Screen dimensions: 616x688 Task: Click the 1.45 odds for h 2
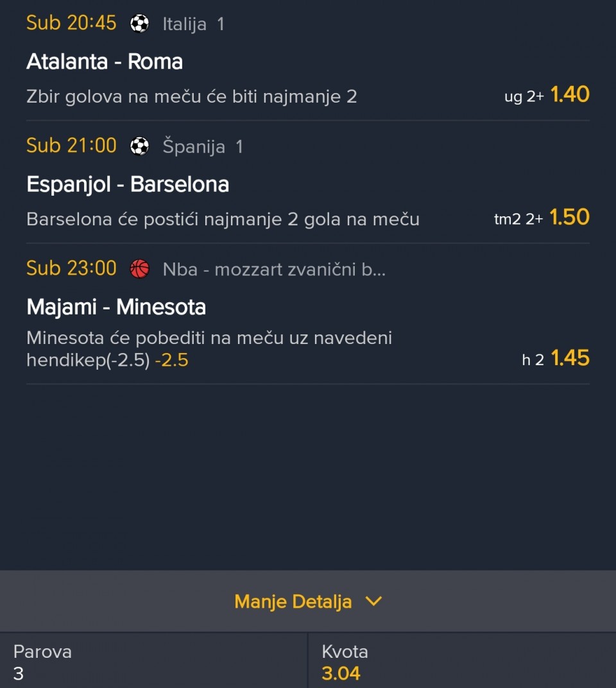(x=569, y=358)
